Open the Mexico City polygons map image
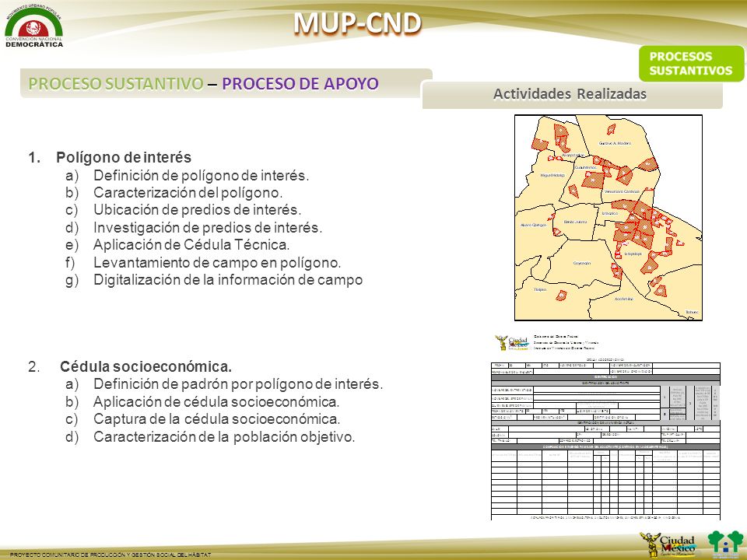The height and width of the screenshot is (560, 747). (608, 218)
